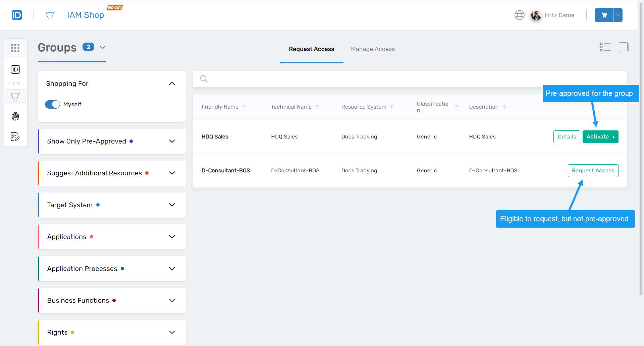644x346 pixels.
Task: Select the Request Access tab
Action: pyautogui.click(x=311, y=49)
